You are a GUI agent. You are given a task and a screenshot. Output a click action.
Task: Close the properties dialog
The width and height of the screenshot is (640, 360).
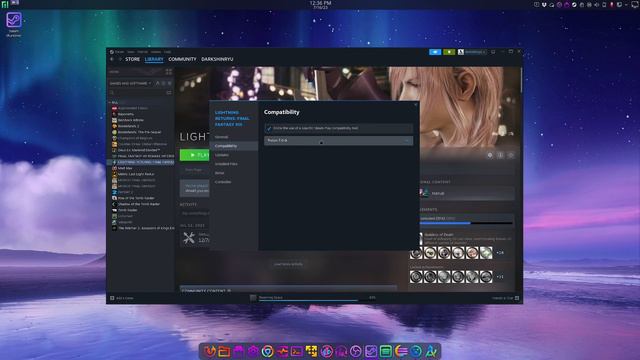pyautogui.click(x=416, y=105)
